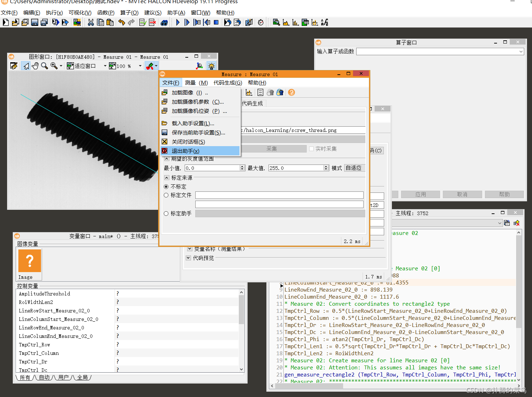This screenshot has height=397, width=532.
Task: Select the 标定文件 radio button
Action: 166,195
